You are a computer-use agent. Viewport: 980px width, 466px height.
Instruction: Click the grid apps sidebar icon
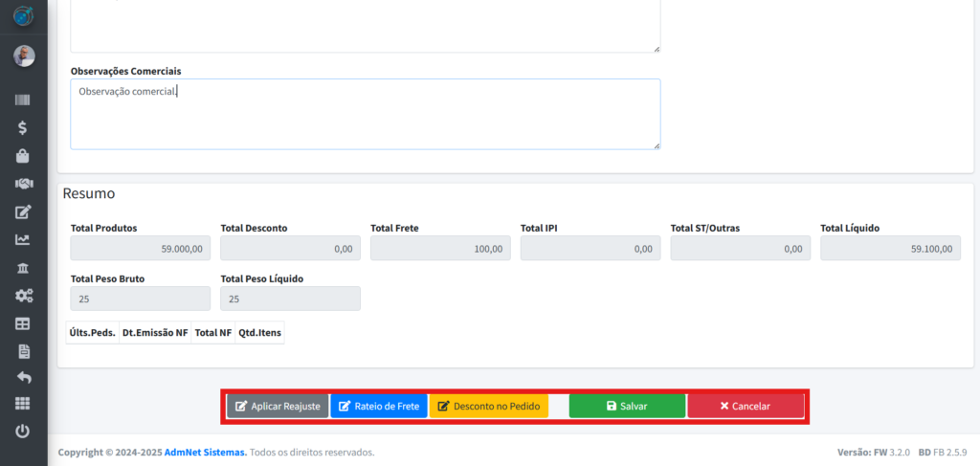click(x=23, y=404)
